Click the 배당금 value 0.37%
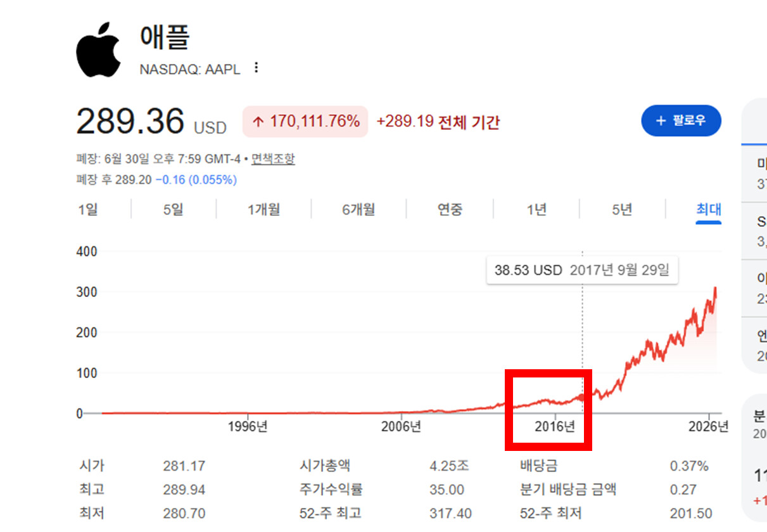The image size is (767, 532). tap(689, 466)
